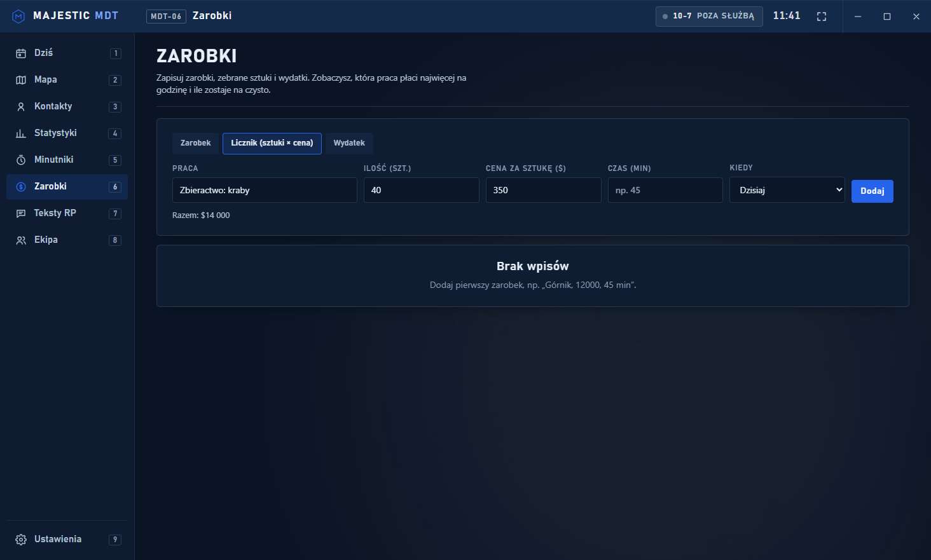Click shortcut badge 3 beside Kontakty

pos(115,107)
